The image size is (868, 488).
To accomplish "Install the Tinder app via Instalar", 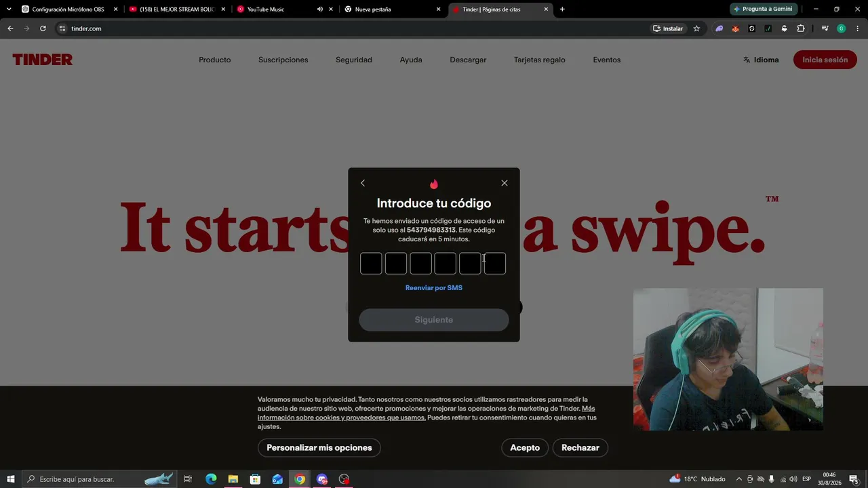I will pyautogui.click(x=668, y=28).
